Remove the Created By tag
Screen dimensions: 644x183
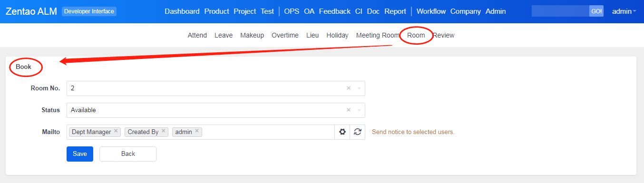coord(163,132)
